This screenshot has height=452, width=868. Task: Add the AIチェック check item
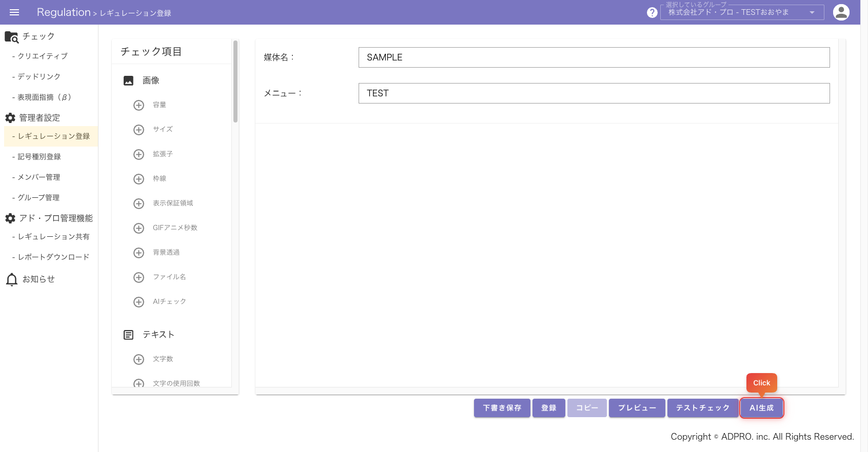[x=139, y=302]
